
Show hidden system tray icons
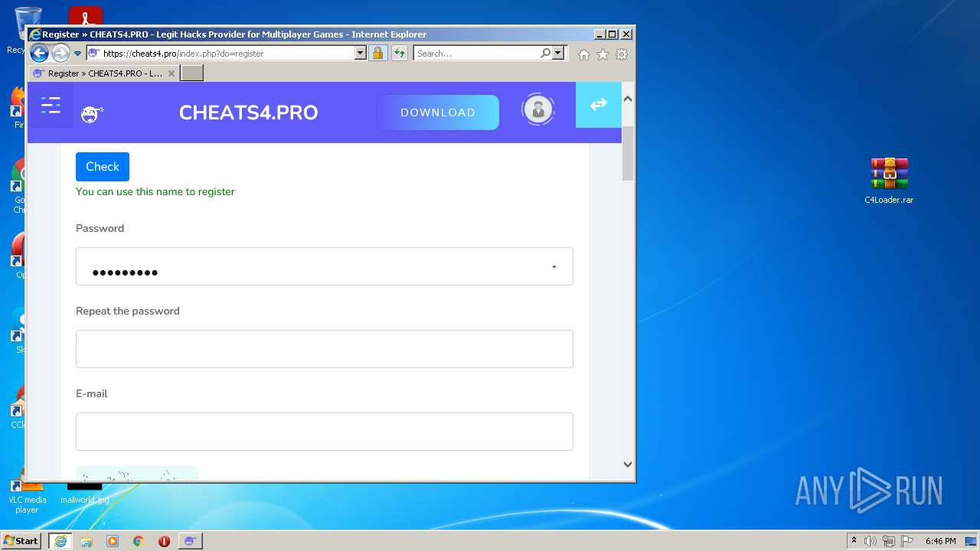pyautogui.click(x=854, y=541)
